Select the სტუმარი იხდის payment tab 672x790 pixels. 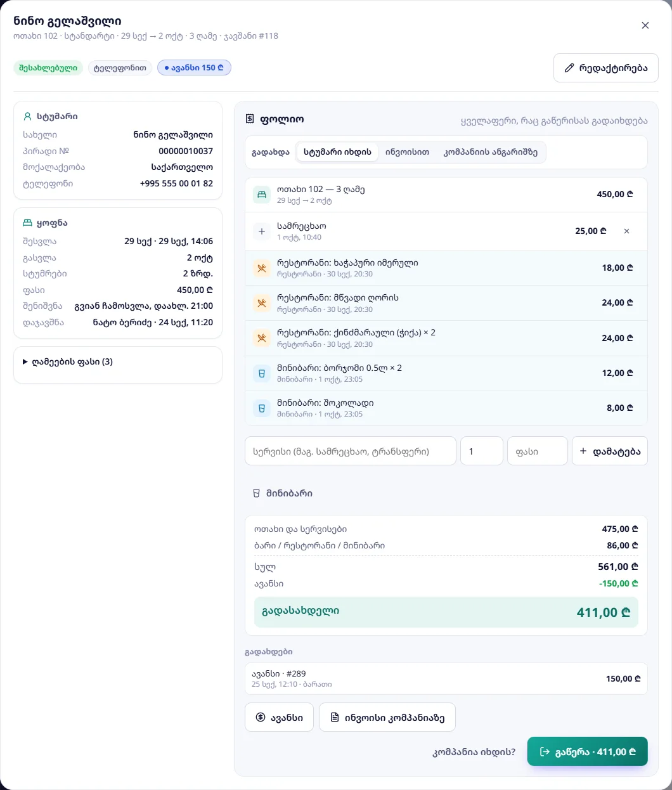337,152
